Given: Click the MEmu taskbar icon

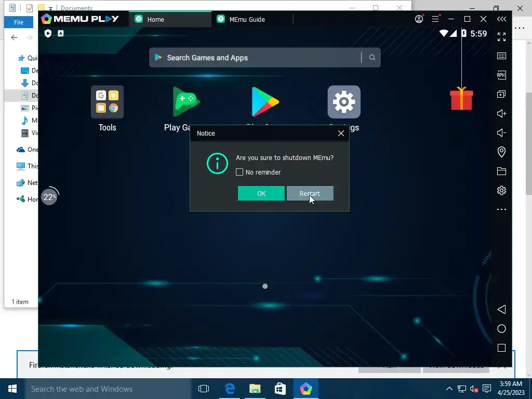Looking at the screenshot, I should [305, 389].
